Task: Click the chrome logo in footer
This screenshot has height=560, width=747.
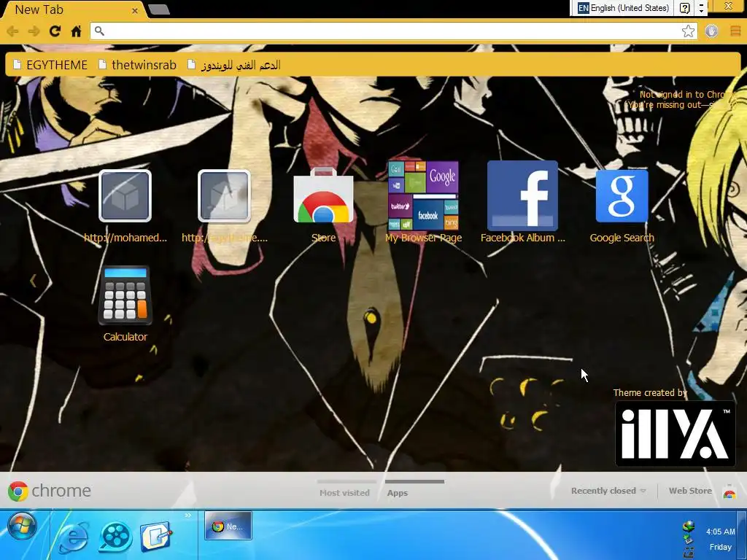Action: point(49,491)
